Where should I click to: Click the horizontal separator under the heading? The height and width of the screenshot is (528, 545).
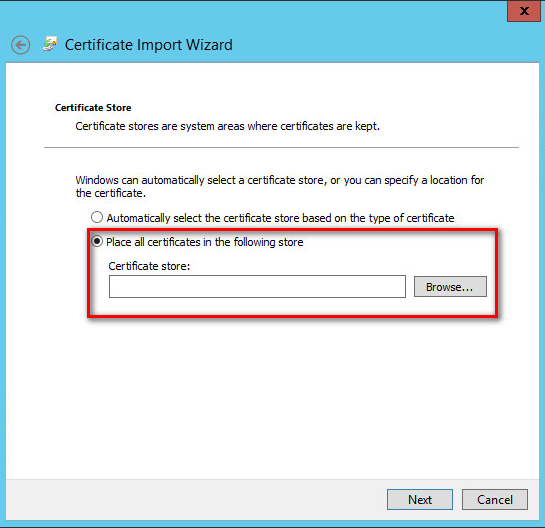pos(281,148)
